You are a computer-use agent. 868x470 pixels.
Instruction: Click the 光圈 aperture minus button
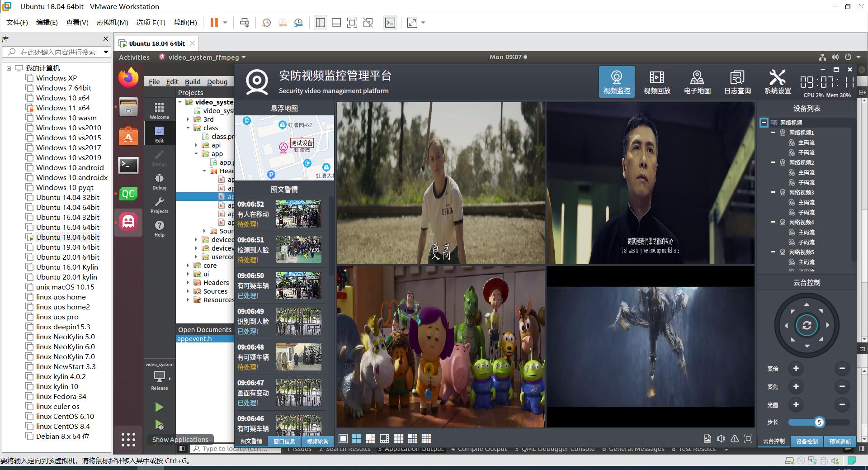(x=842, y=405)
